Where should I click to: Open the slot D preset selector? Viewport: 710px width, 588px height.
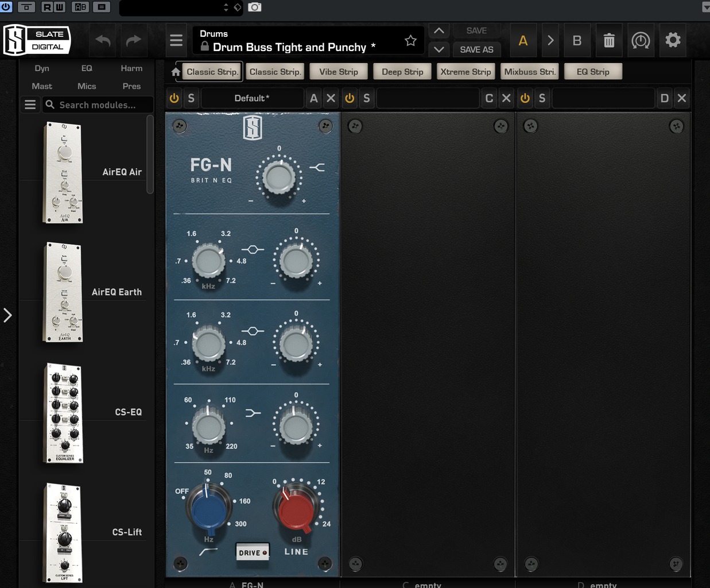(603, 98)
